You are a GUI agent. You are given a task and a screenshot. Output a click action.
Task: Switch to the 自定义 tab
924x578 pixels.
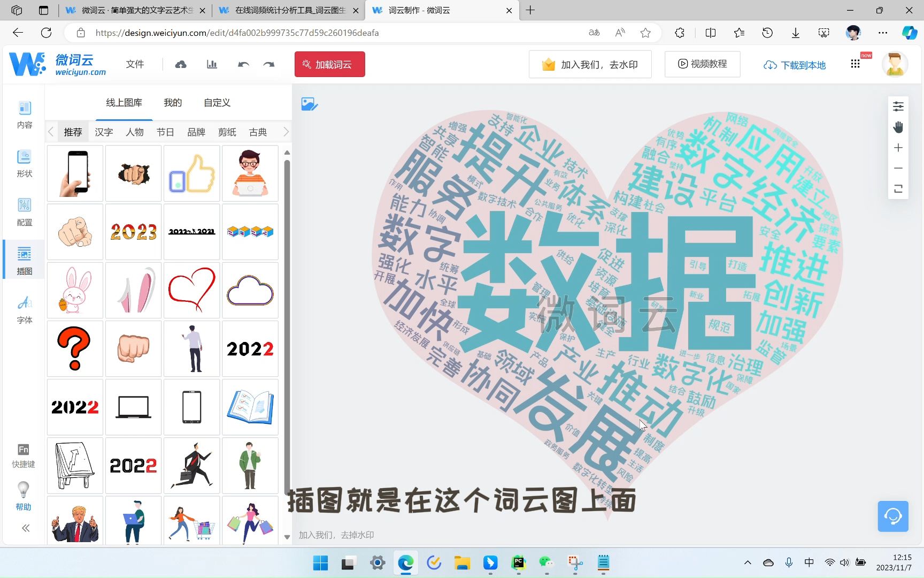(217, 103)
